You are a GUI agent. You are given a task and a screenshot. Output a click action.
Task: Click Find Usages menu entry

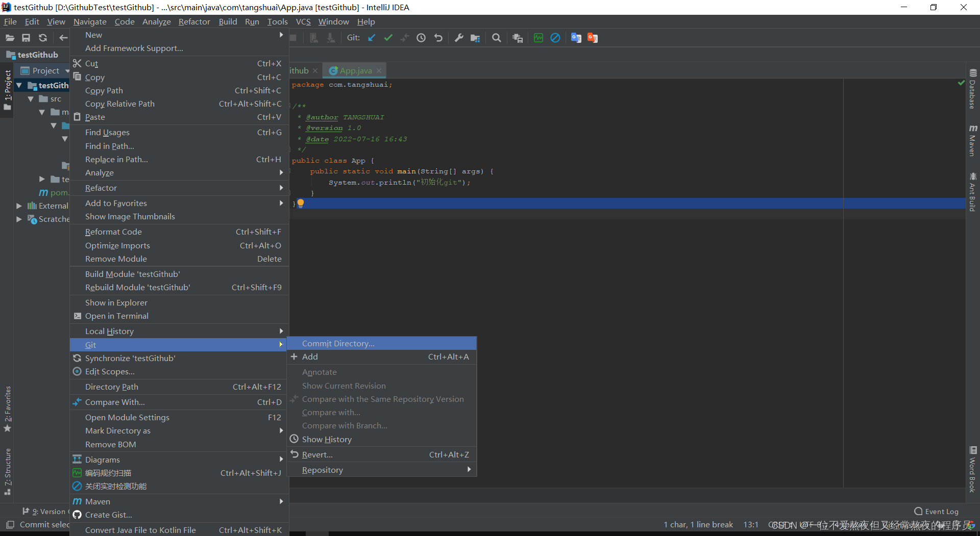(x=179, y=133)
